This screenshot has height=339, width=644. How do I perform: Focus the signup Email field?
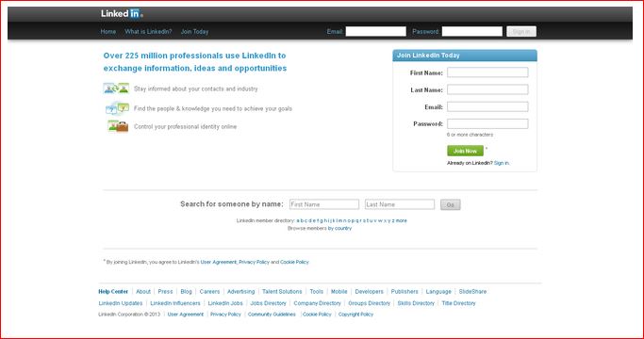[487, 106]
